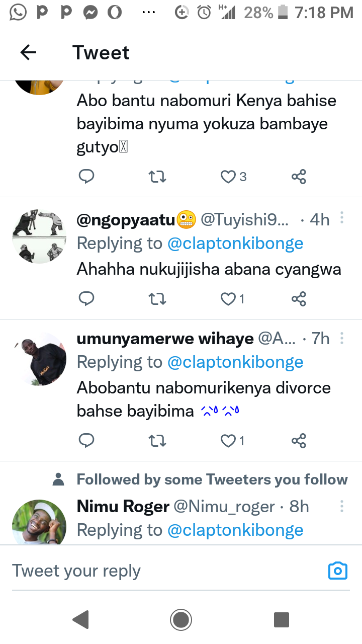
Task: Share the tweet ending with gutyo
Action: click(x=299, y=177)
